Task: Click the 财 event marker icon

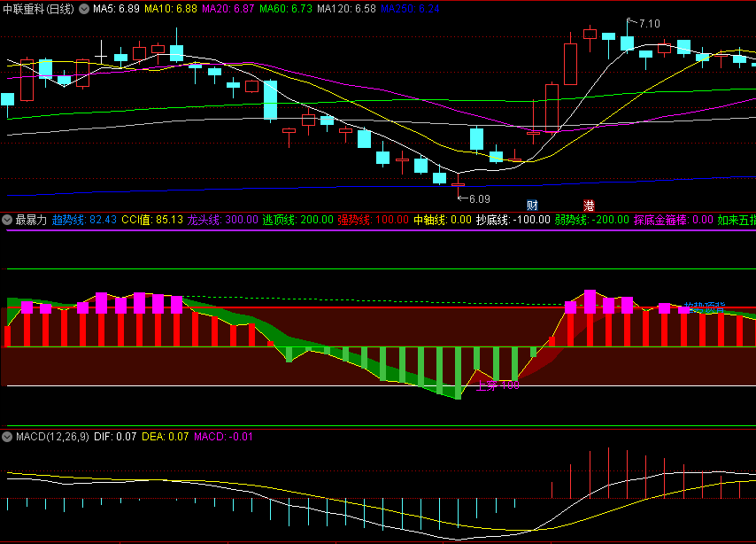Action: tap(532, 206)
